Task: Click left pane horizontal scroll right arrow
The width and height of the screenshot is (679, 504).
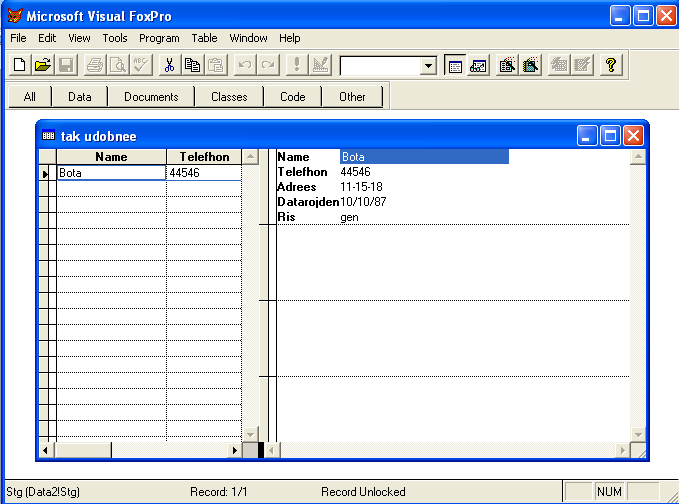Action: coord(234,450)
